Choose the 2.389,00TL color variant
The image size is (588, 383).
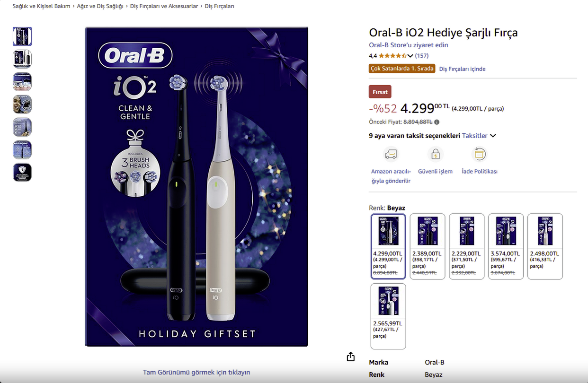click(428, 246)
